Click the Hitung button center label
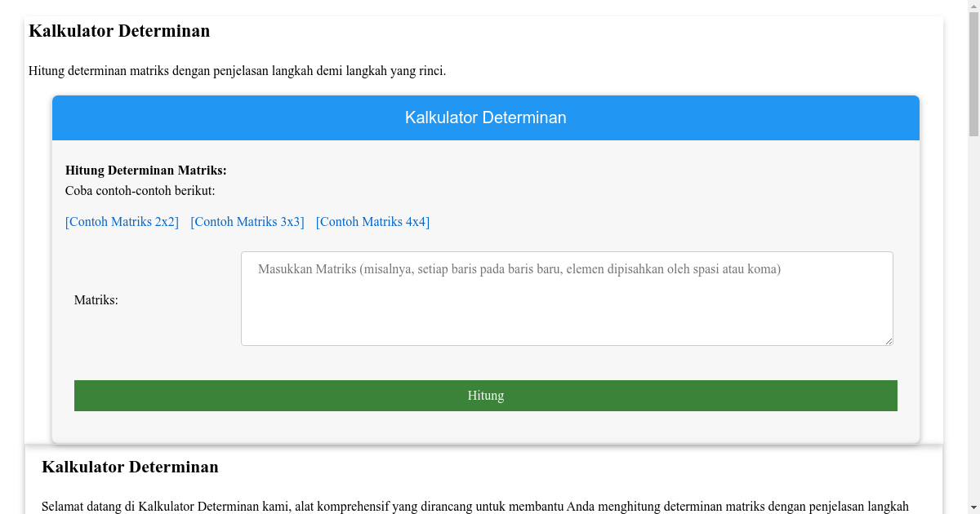The height and width of the screenshot is (514, 980). 485,395
